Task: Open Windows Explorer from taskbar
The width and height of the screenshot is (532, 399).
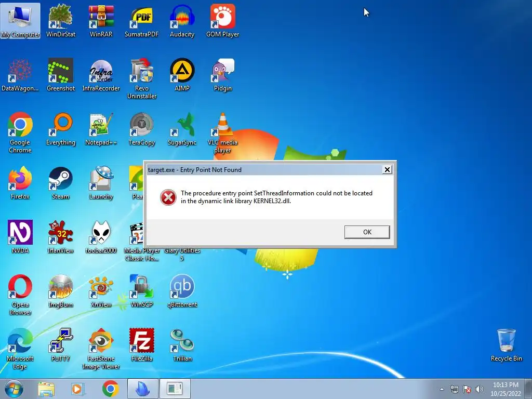Action: tap(46, 389)
